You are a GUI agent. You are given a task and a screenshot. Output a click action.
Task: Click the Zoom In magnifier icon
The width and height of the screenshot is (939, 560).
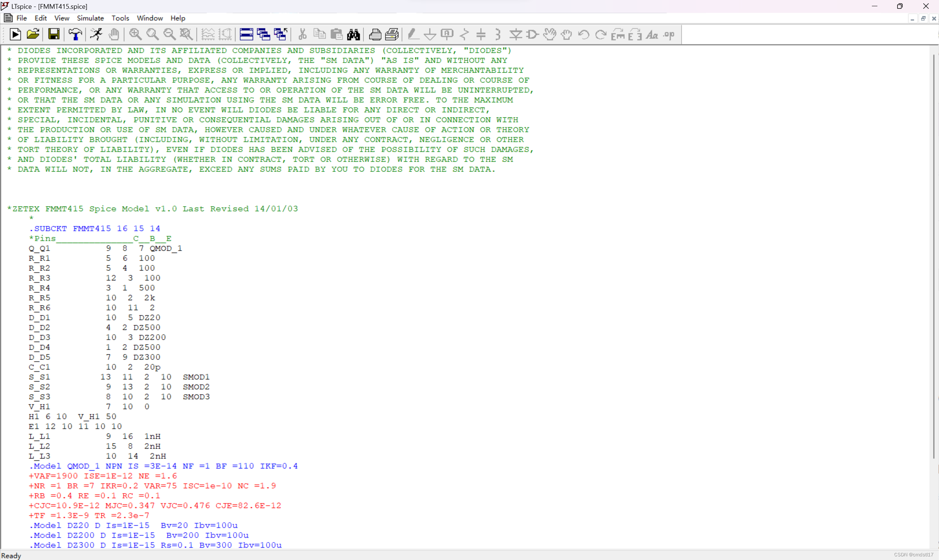click(135, 34)
